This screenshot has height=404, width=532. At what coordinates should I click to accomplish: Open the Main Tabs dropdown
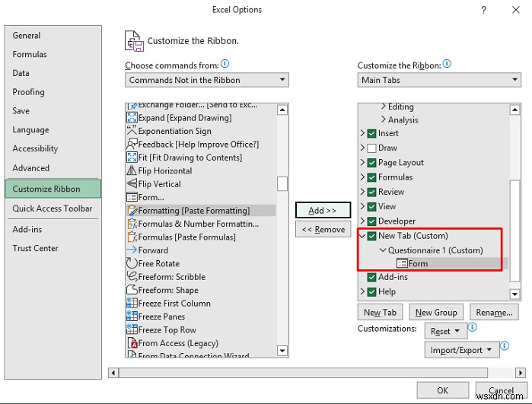(439, 80)
